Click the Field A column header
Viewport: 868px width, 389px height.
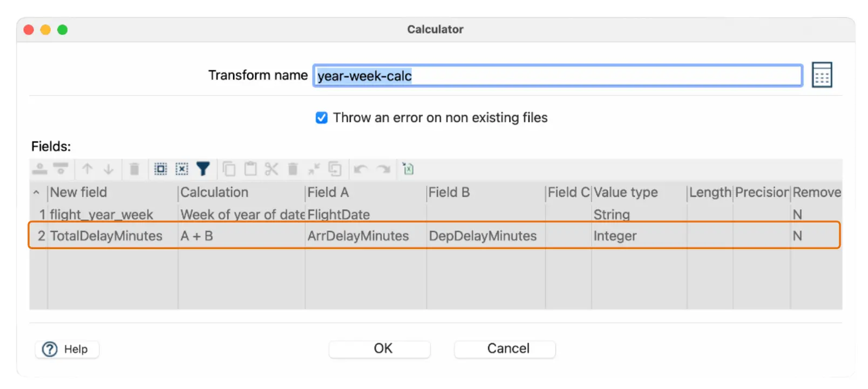(x=365, y=192)
